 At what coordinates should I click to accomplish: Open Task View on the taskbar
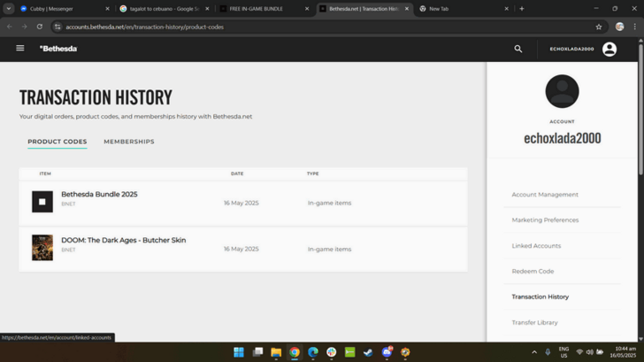257,352
